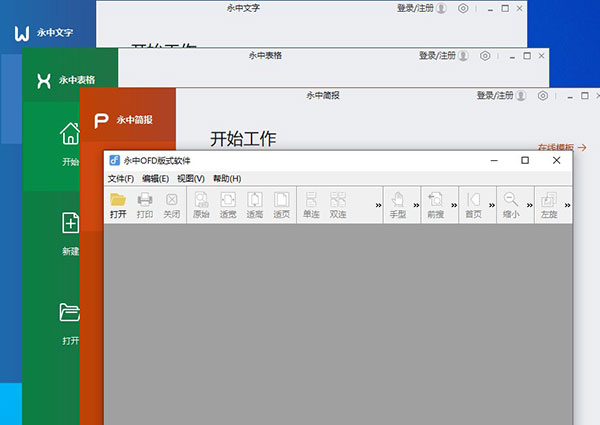Click the 缩小 zoom out icon
The height and width of the screenshot is (425, 600).
point(511,204)
